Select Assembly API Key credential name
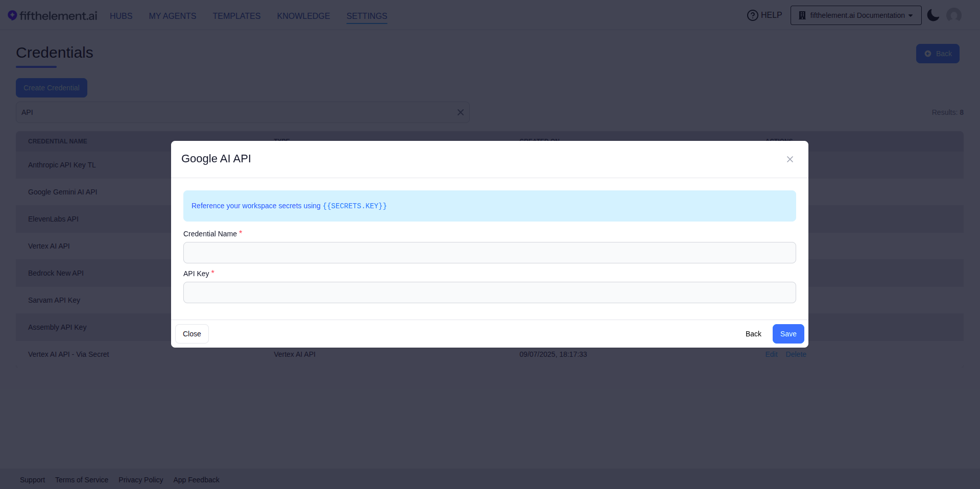 click(x=57, y=327)
